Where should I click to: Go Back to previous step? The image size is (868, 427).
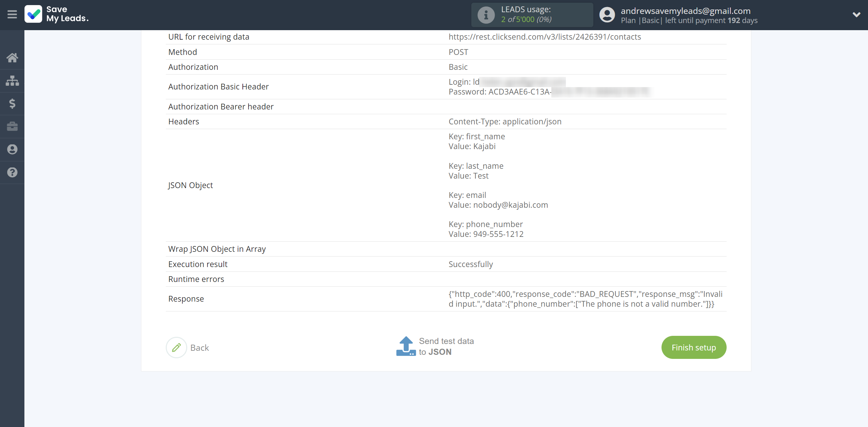199,348
